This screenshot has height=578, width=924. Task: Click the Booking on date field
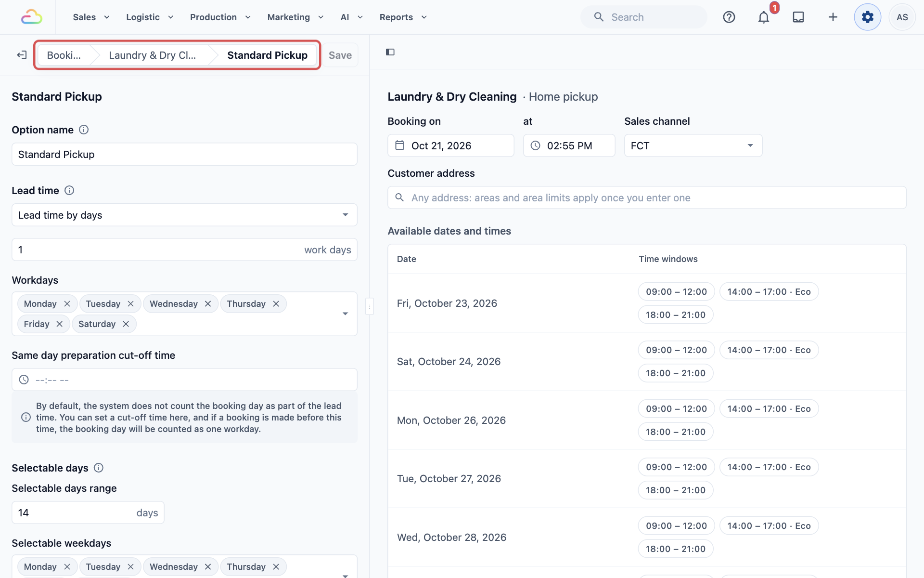tap(451, 145)
